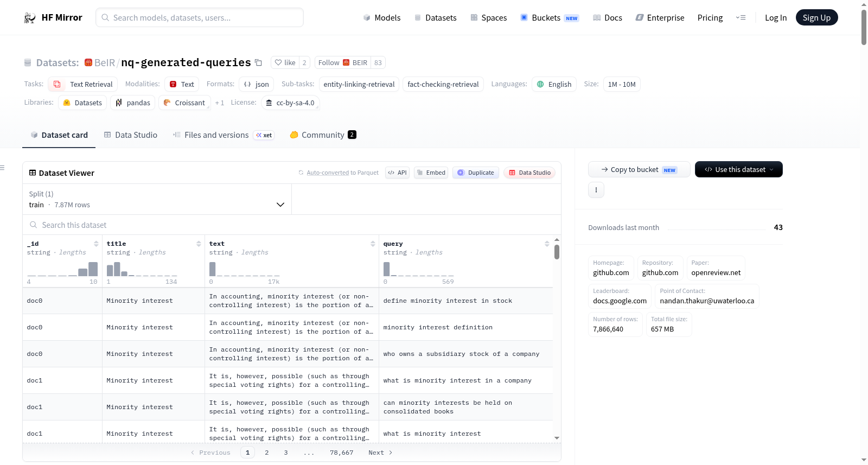Open the Files and versions tab
Screen dimensions: 868x465
[224, 135]
